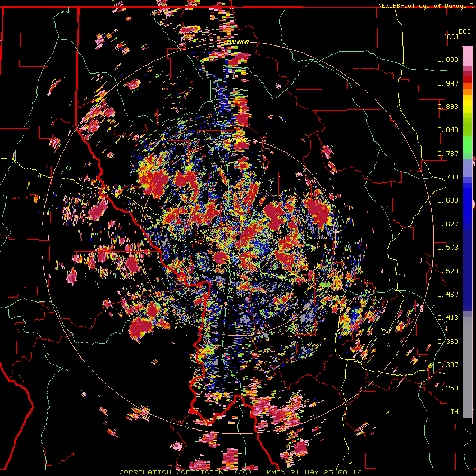Click the 0.680 scale value

[x=448, y=200]
